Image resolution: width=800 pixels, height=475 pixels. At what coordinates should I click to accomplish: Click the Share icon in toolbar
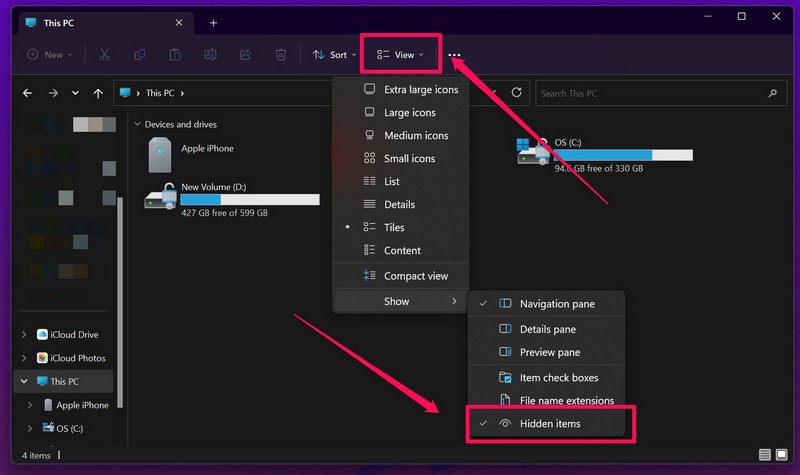coord(246,55)
